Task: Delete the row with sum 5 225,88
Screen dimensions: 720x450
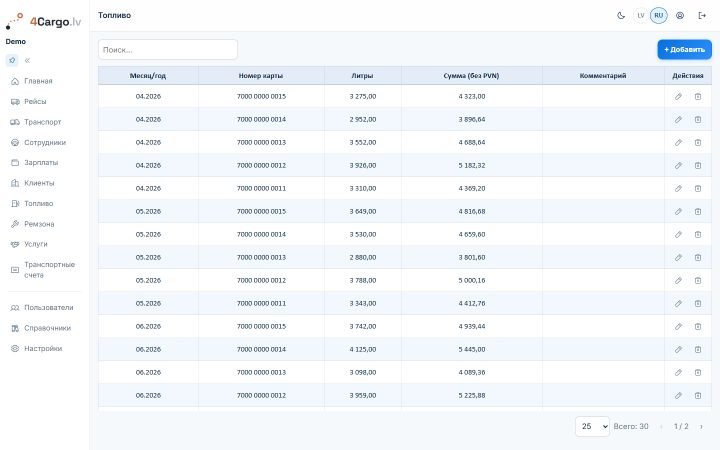Action: click(x=698, y=395)
